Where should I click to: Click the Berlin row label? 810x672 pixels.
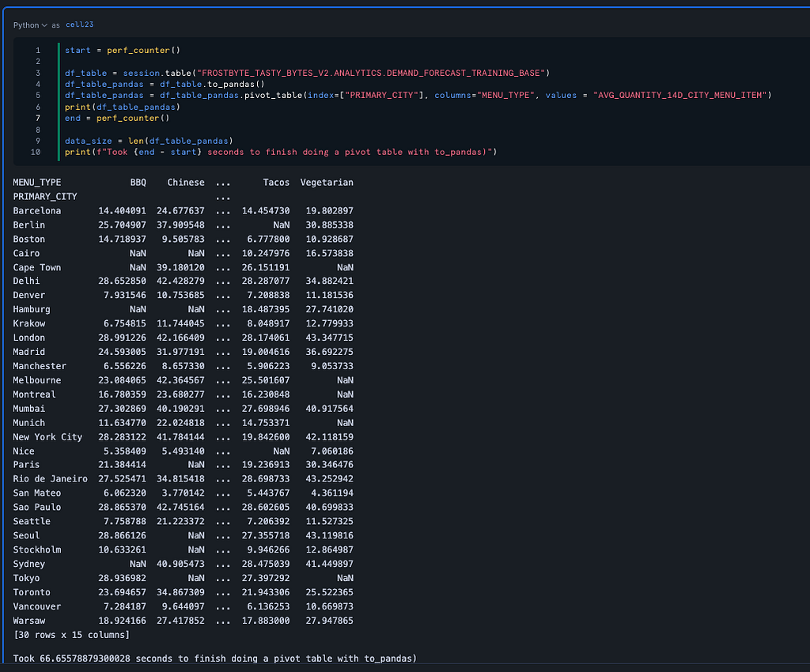(x=29, y=225)
